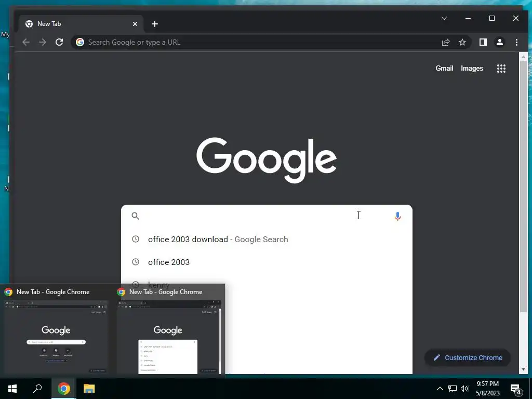Start voice search with the microphone

[x=397, y=216]
